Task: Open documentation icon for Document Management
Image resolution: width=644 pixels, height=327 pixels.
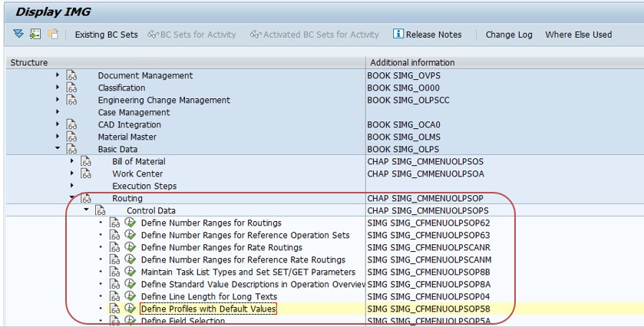Action: pos(72,76)
